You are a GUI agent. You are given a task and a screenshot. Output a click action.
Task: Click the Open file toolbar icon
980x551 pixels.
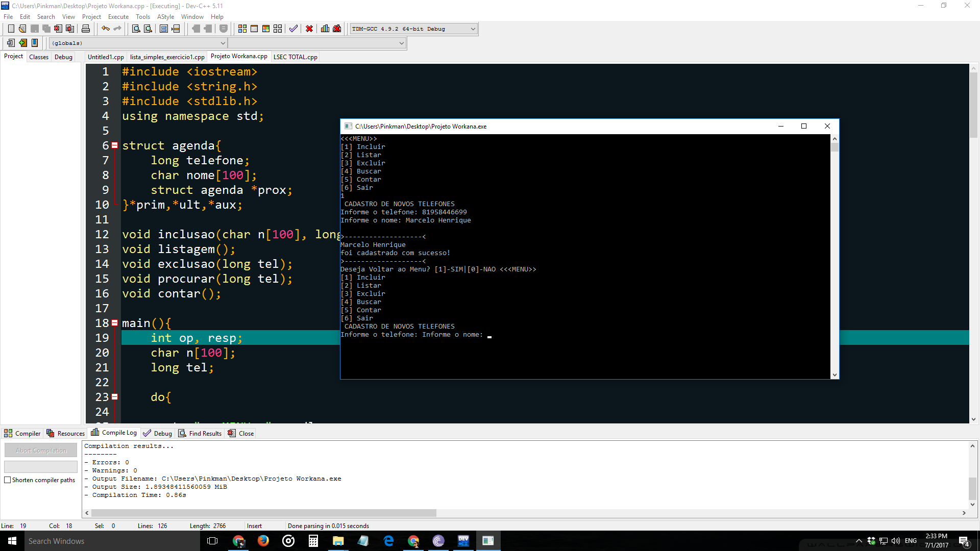pos(22,29)
